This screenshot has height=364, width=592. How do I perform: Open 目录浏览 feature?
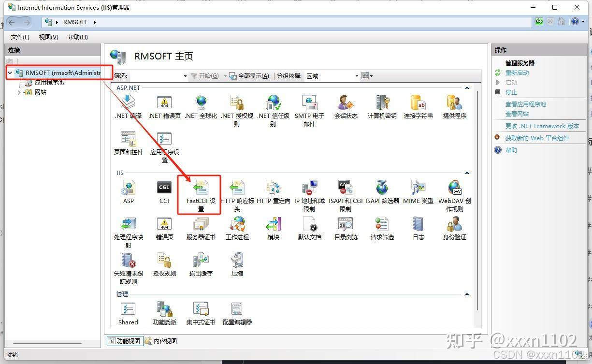click(346, 229)
